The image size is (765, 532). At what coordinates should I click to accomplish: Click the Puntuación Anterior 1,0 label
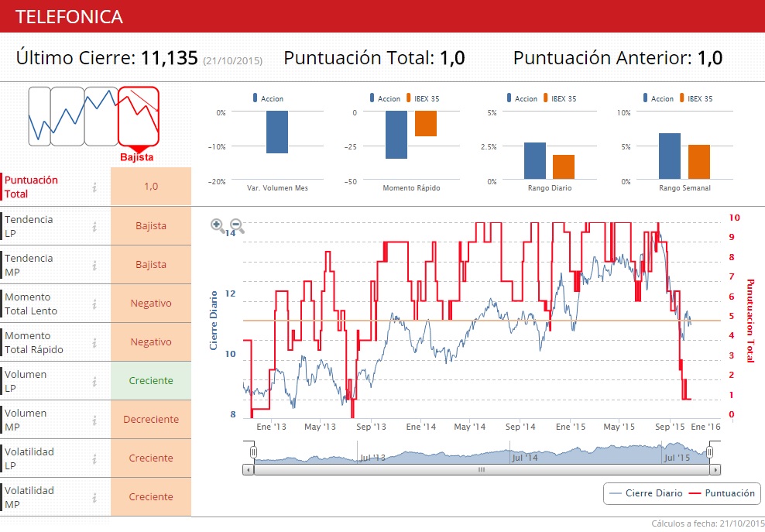[x=618, y=57]
